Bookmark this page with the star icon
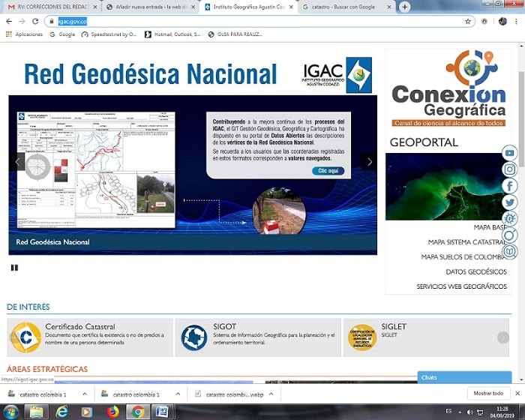The width and height of the screenshot is (525, 420). click(468, 22)
